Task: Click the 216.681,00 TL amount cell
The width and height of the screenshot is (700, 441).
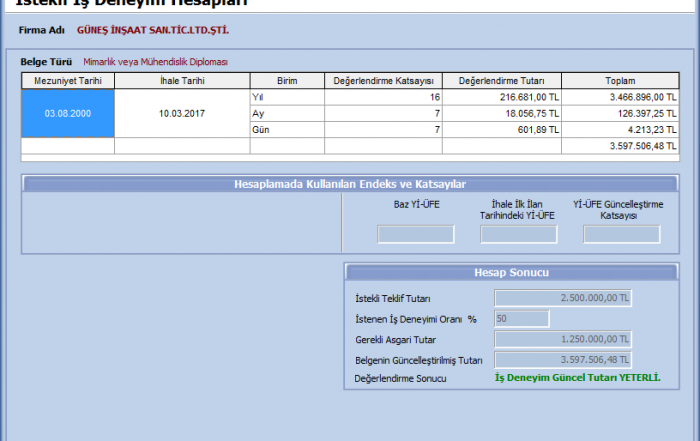Action: coord(502,98)
